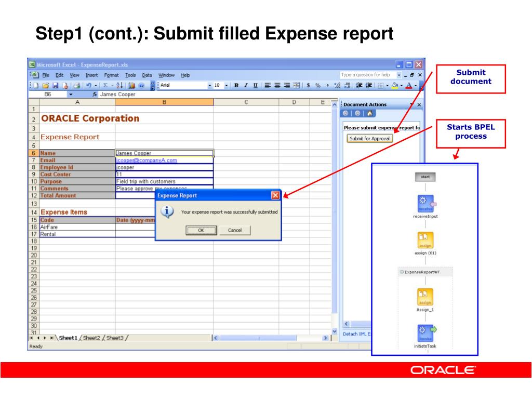532x399 pixels.
Task: Click OK in the Expense Report dialog
Action: [x=201, y=230]
